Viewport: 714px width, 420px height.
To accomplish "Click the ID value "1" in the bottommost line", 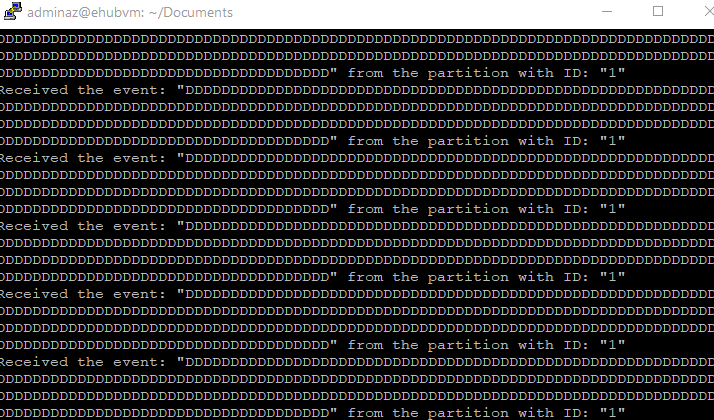I will (612, 413).
